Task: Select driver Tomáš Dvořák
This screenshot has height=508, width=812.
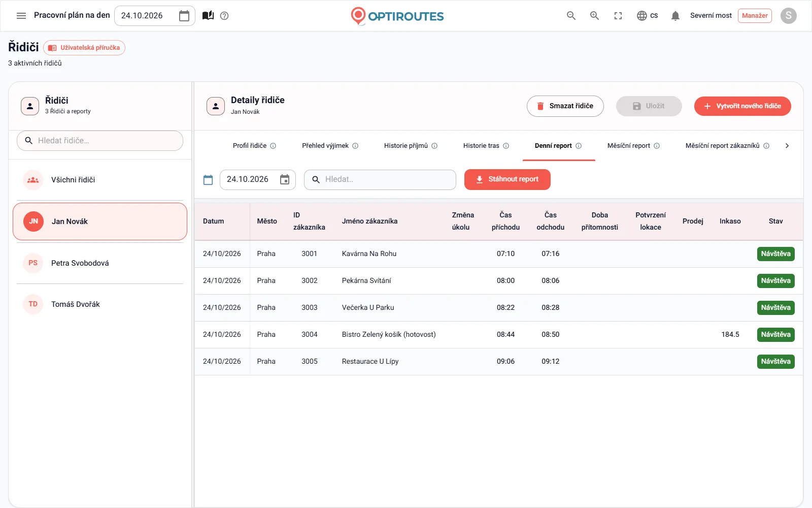Action: click(100, 304)
